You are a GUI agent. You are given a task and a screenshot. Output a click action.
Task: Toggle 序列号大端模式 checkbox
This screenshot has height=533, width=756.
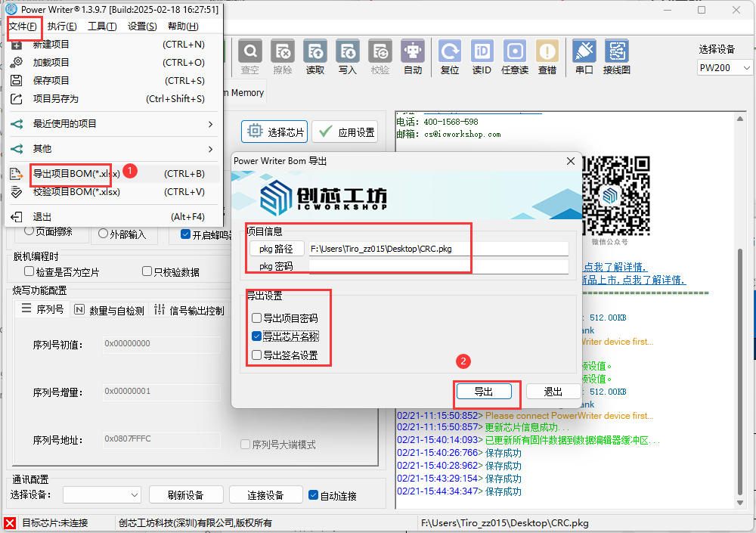pyautogui.click(x=246, y=445)
